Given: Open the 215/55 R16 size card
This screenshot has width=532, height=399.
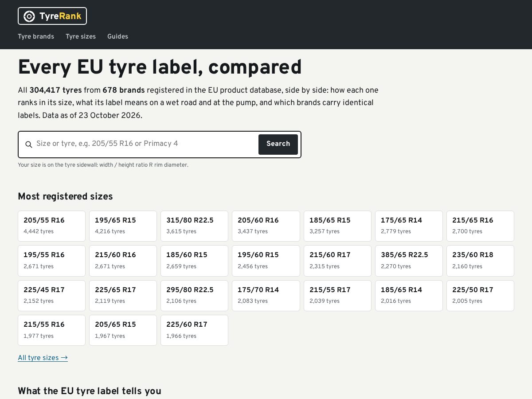Looking at the screenshot, I should [51, 330].
